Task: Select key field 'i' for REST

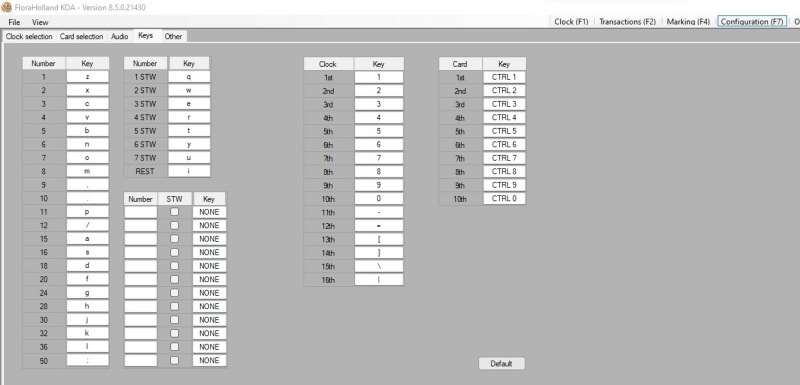Action: [189, 171]
